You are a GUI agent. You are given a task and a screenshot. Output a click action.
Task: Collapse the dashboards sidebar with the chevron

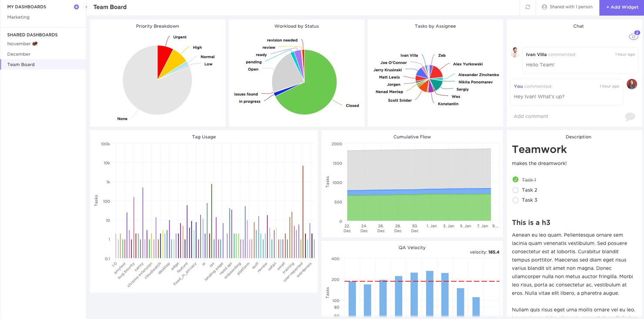coord(86,7)
